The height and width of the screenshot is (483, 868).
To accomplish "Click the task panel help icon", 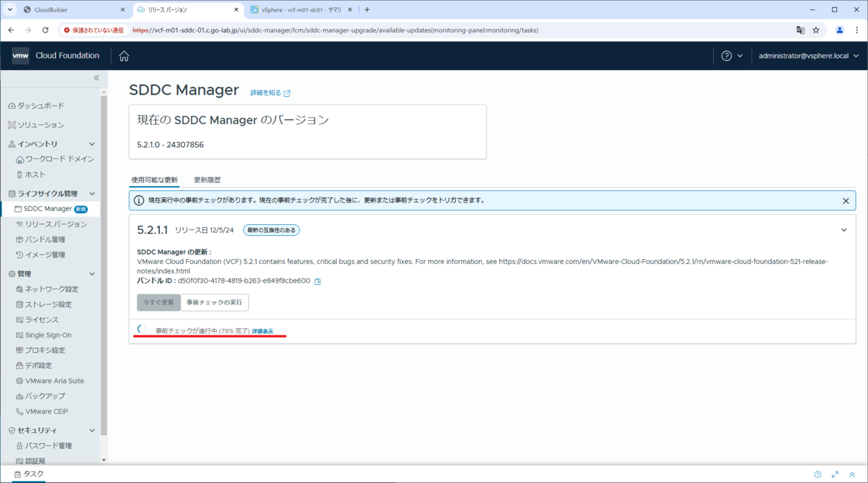I will click(817, 474).
